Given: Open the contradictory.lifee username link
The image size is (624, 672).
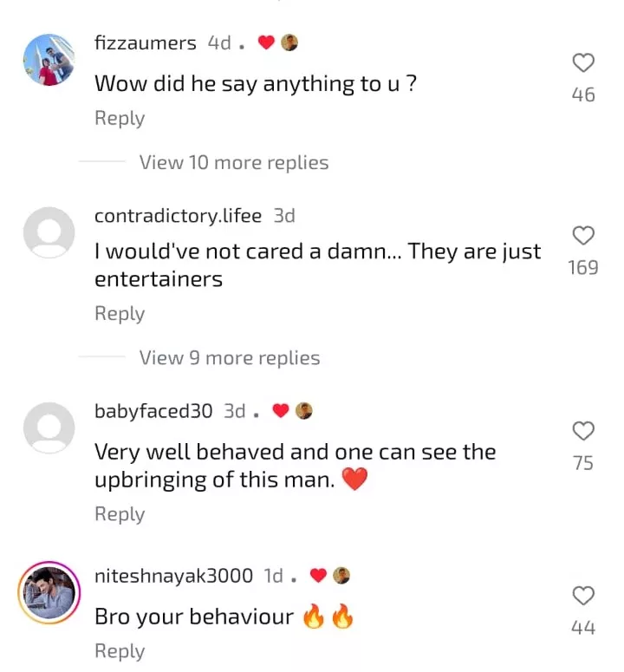Looking at the screenshot, I should [178, 216].
